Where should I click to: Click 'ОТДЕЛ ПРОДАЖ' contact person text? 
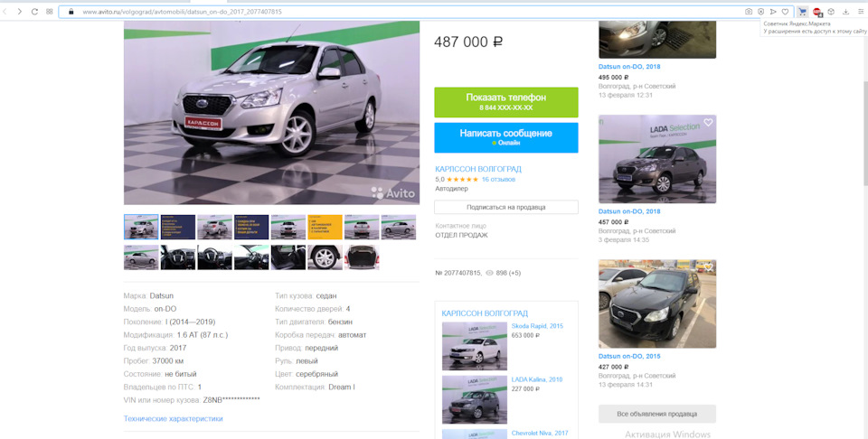click(462, 235)
